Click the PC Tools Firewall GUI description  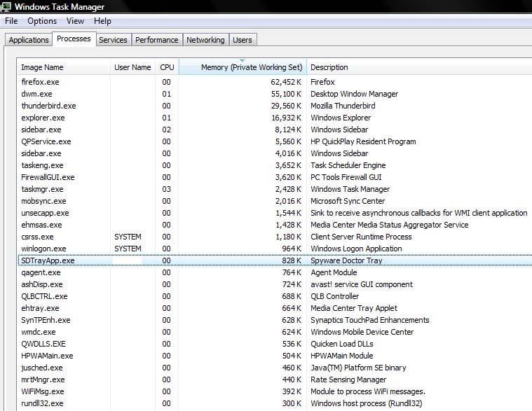click(346, 177)
